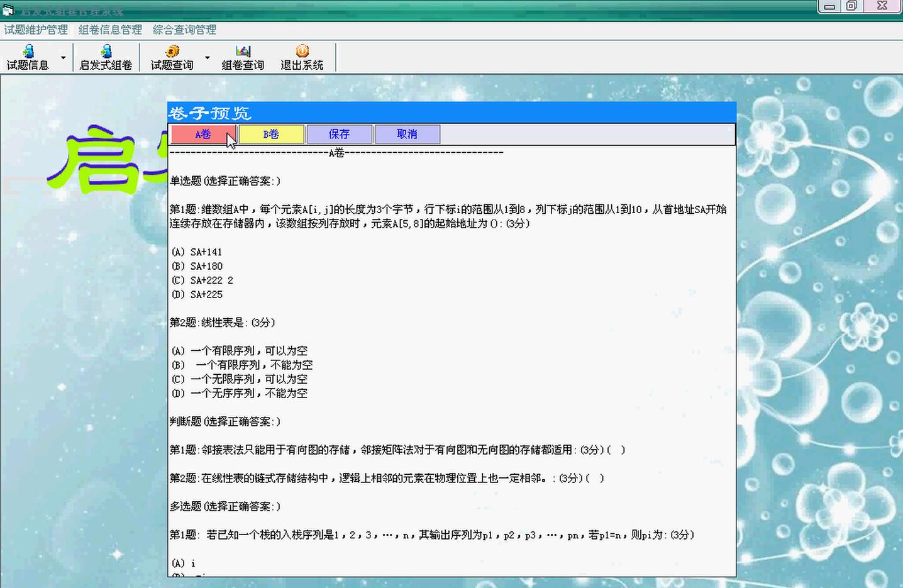Click the 启发式组卷 toolbar icon
This screenshot has width=903, height=588.
tap(106, 57)
